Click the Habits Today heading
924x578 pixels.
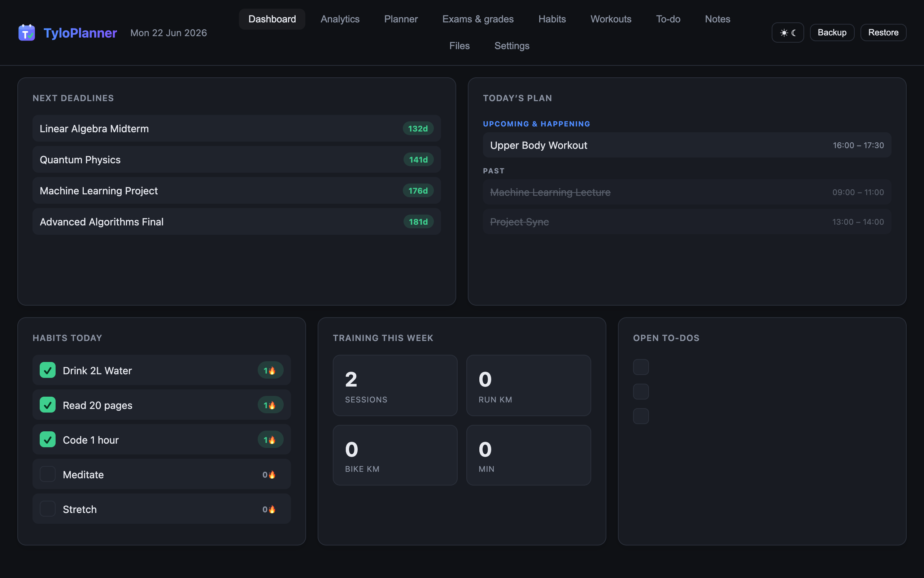tap(67, 338)
